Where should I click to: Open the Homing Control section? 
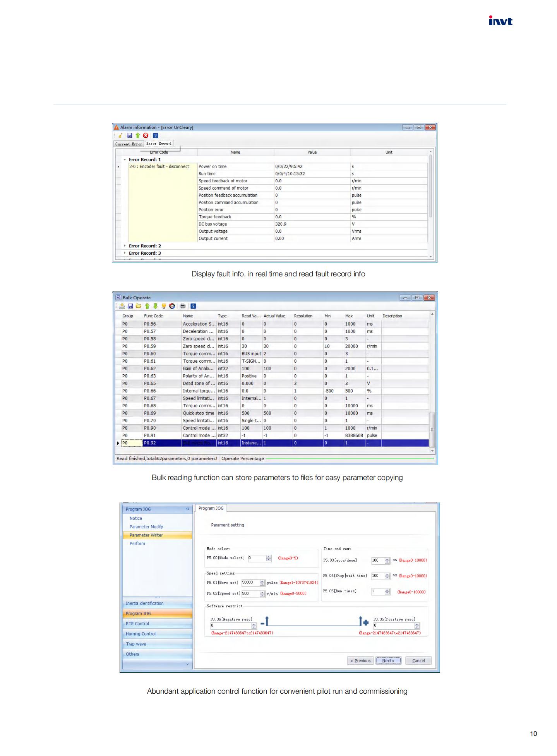[x=157, y=634]
